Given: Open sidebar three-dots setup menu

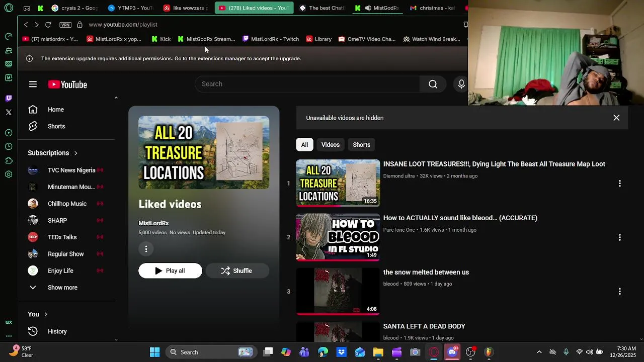Looking at the screenshot, I should [9, 336].
